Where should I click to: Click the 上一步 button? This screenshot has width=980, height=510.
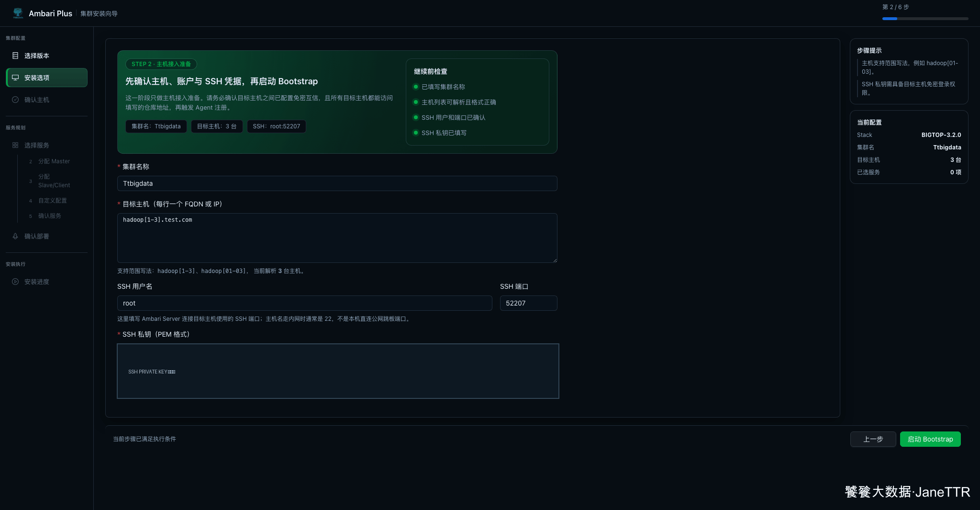coord(873,439)
